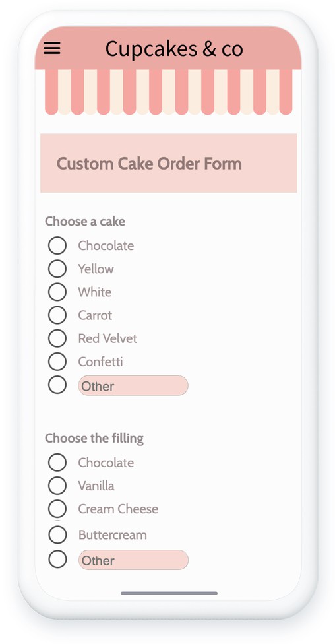Click the striped awning banner
The width and height of the screenshot is (335, 644).
click(x=168, y=92)
